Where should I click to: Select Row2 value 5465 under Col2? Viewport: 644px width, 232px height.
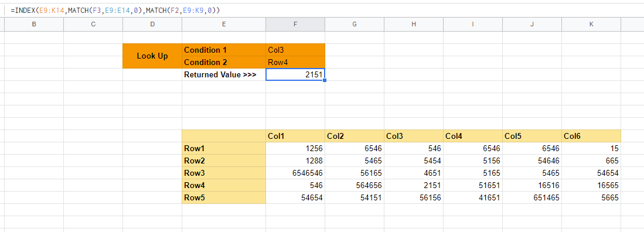355,161
